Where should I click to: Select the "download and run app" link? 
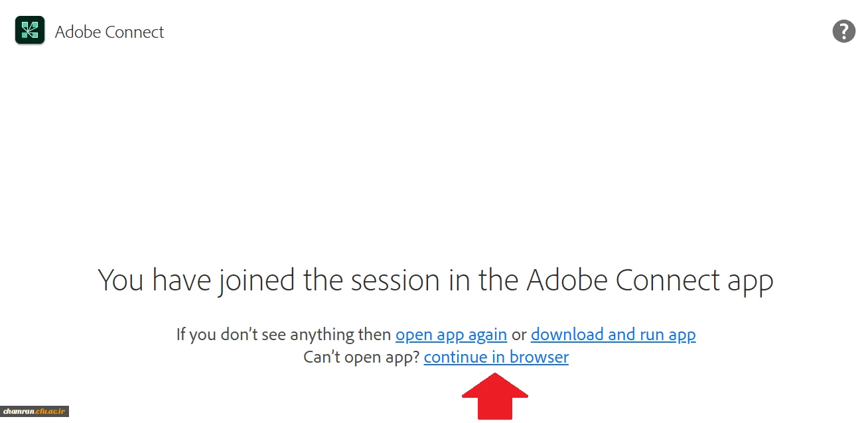click(x=613, y=334)
